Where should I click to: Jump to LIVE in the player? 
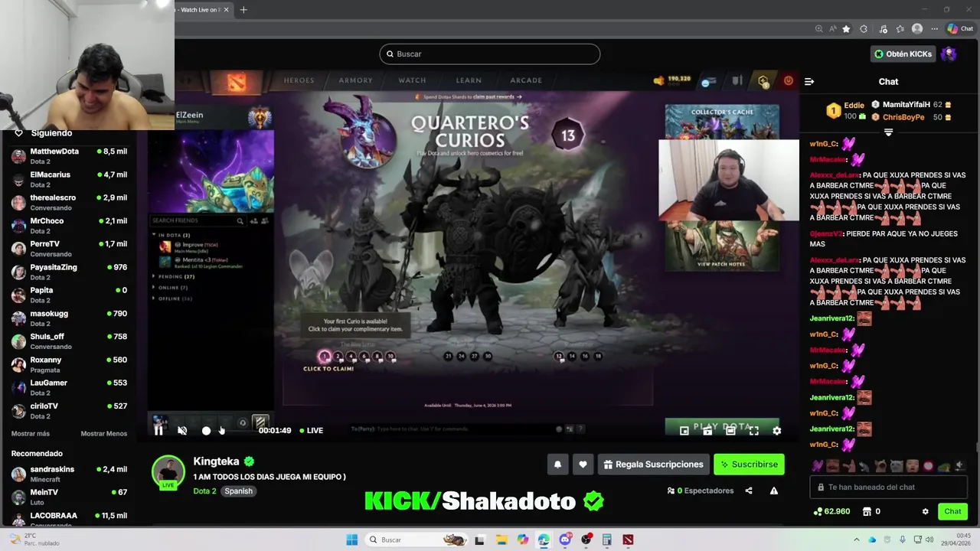click(311, 430)
